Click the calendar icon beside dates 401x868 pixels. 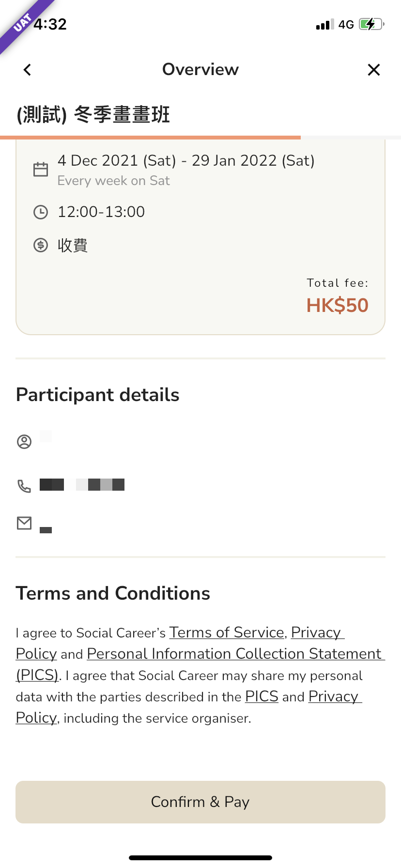[x=41, y=169]
